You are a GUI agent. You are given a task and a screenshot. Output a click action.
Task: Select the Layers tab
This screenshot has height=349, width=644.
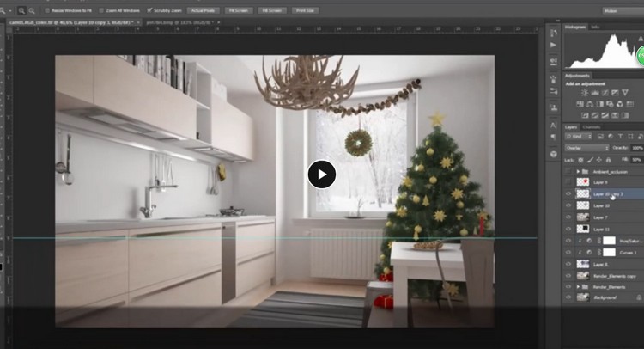570,127
